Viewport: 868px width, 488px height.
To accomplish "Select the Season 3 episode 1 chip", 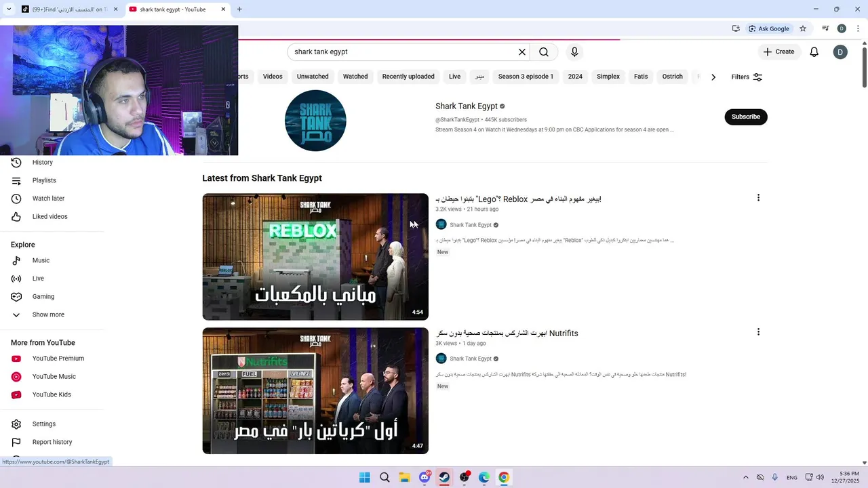I will tap(526, 77).
